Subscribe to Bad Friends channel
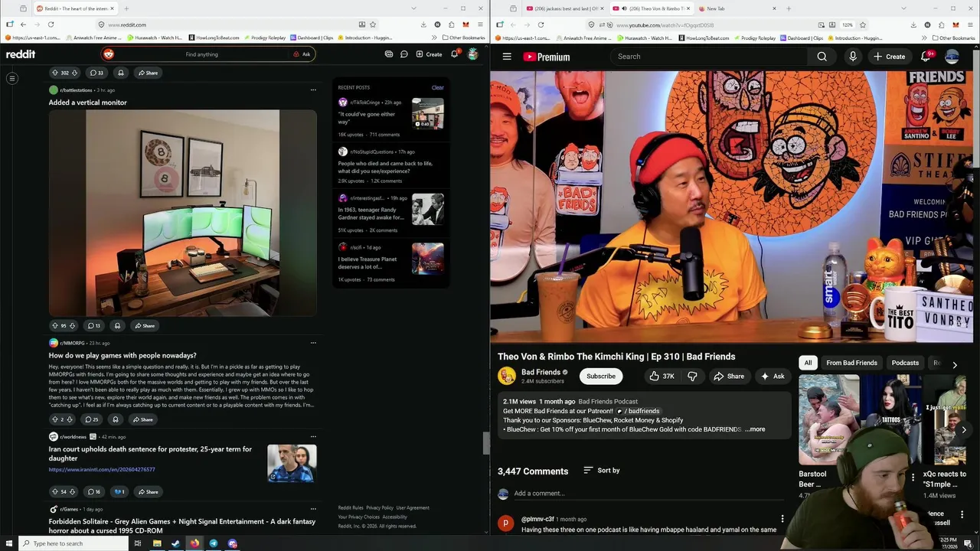The image size is (980, 551). point(601,376)
